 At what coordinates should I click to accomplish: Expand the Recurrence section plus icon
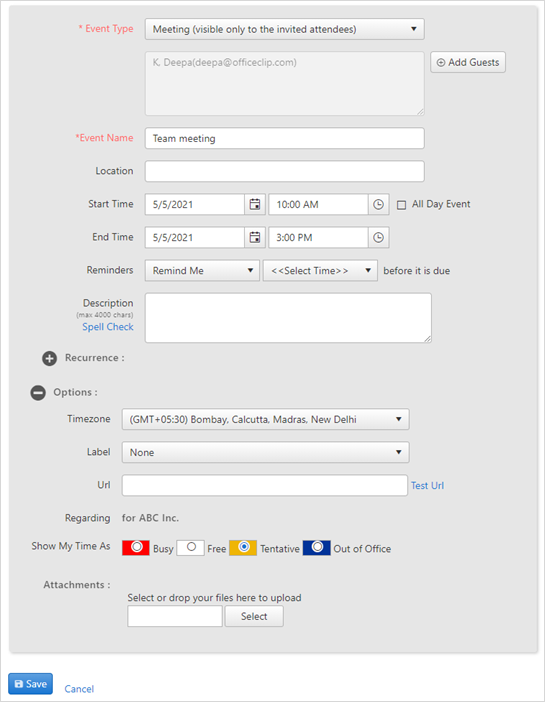(x=50, y=359)
